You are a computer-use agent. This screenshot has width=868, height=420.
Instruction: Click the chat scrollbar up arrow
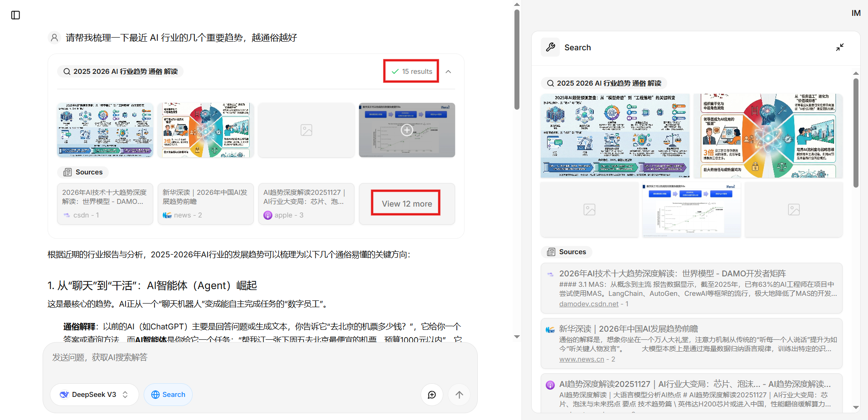pos(517,5)
